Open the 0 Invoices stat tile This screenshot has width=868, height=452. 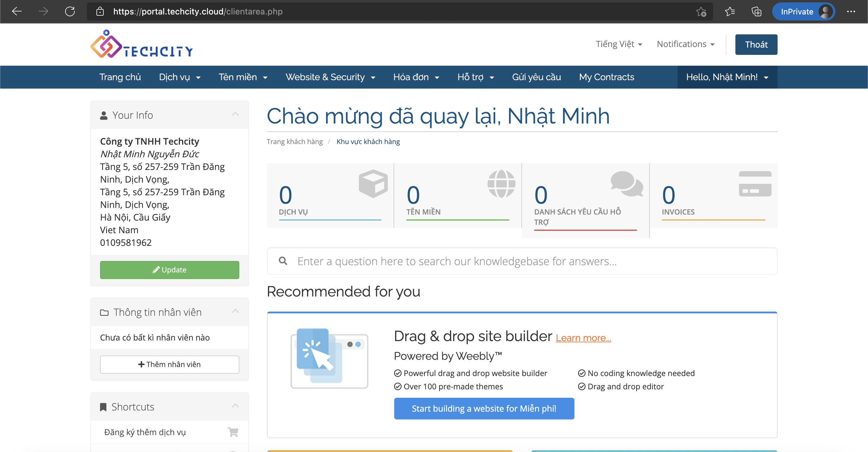(713, 195)
